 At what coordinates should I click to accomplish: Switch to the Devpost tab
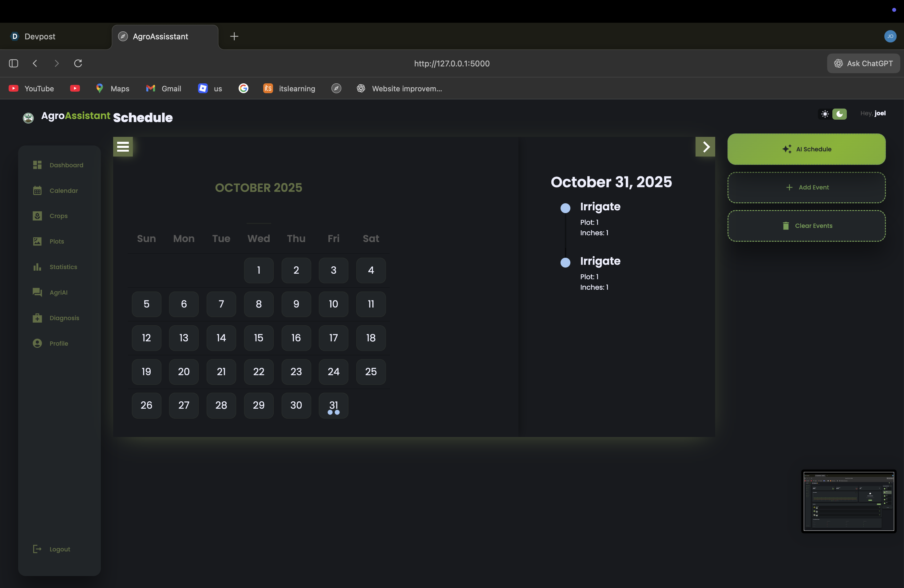tap(40, 37)
